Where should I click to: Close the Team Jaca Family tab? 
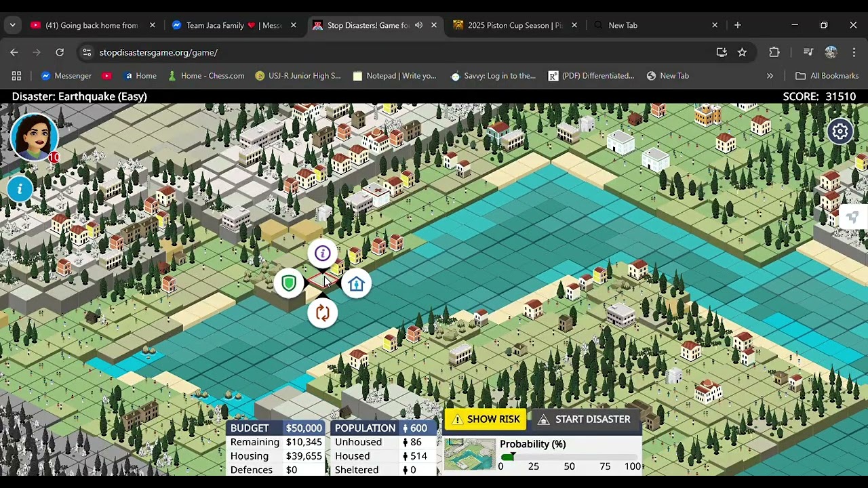pyautogui.click(x=294, y=25)
